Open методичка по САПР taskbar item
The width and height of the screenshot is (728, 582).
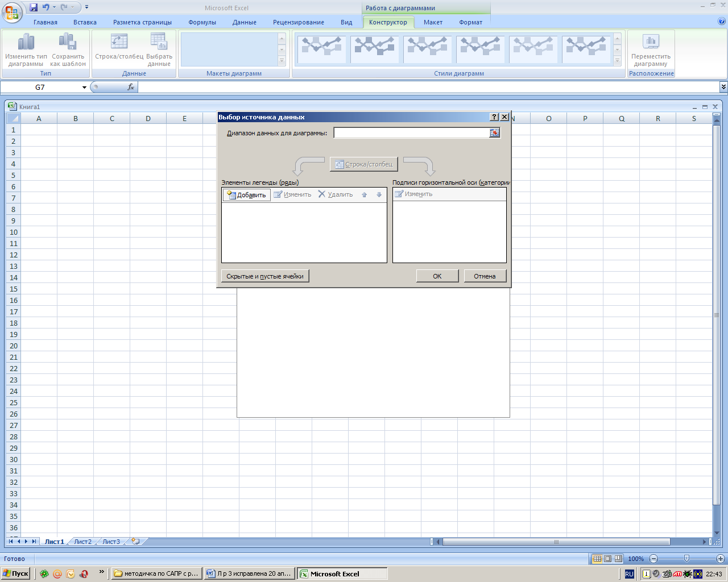156,573
